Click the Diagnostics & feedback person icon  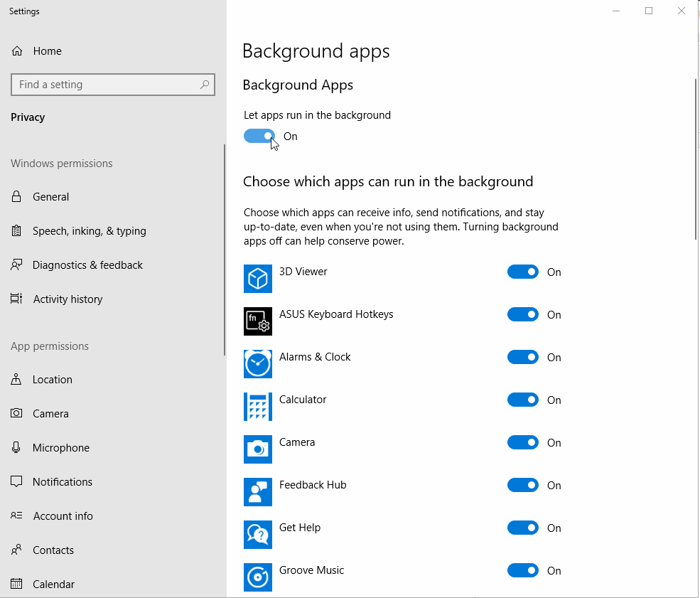pyautogui.click(x=16, y=265)
